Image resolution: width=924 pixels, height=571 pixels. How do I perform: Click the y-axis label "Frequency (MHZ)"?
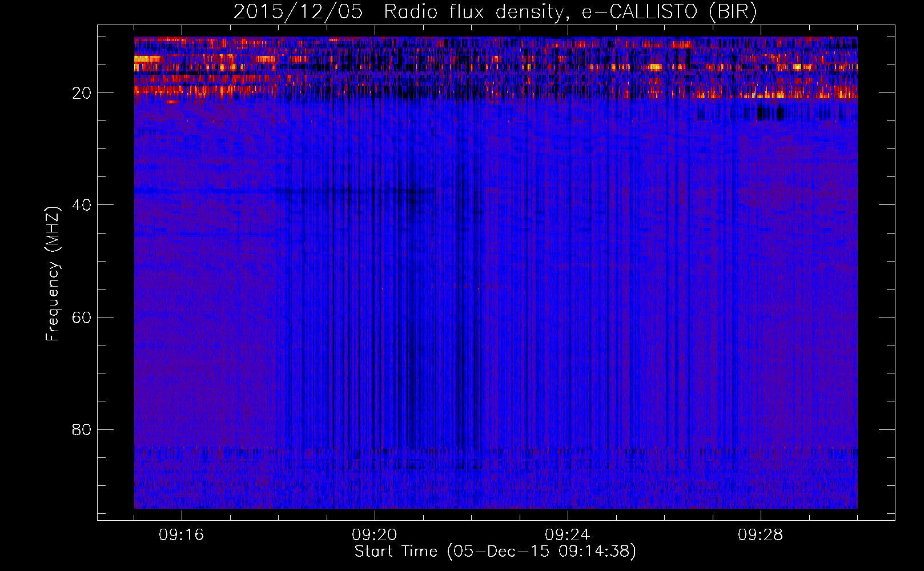click(53, 274)
